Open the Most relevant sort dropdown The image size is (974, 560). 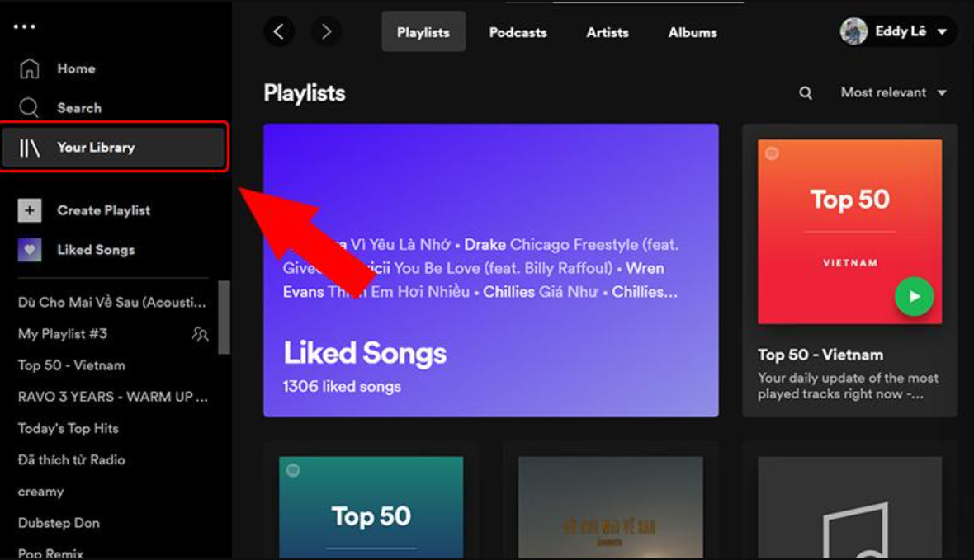pyautogui.click(x=894, y=92)
